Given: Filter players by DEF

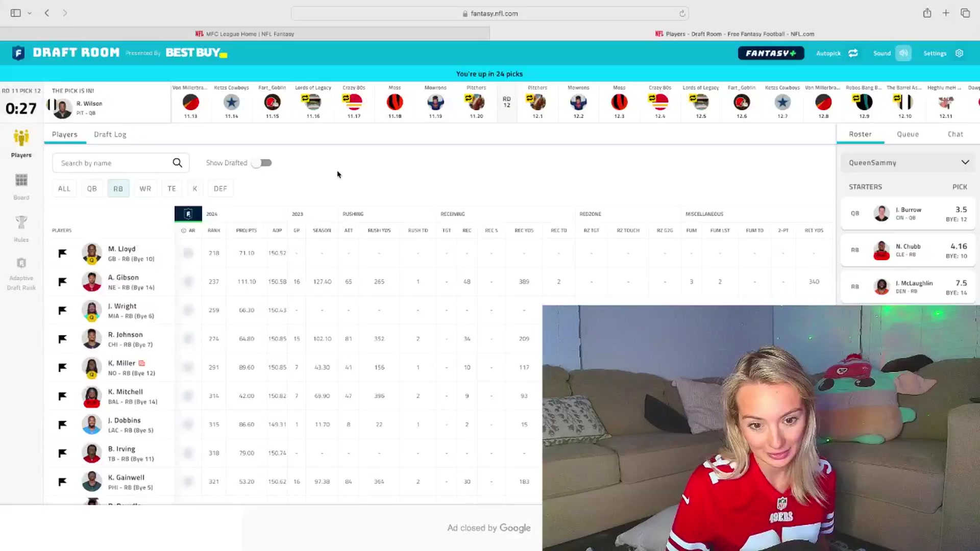Looking at the screenshot, I should 220,189.
